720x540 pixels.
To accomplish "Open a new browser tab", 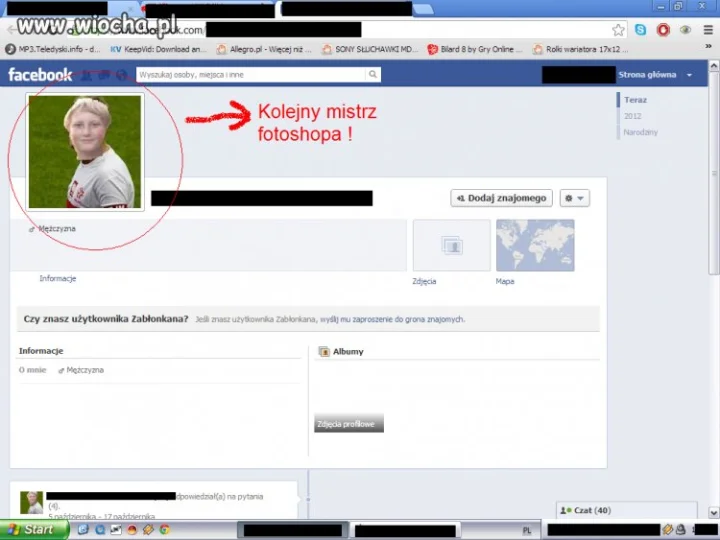I will (423, 9).
